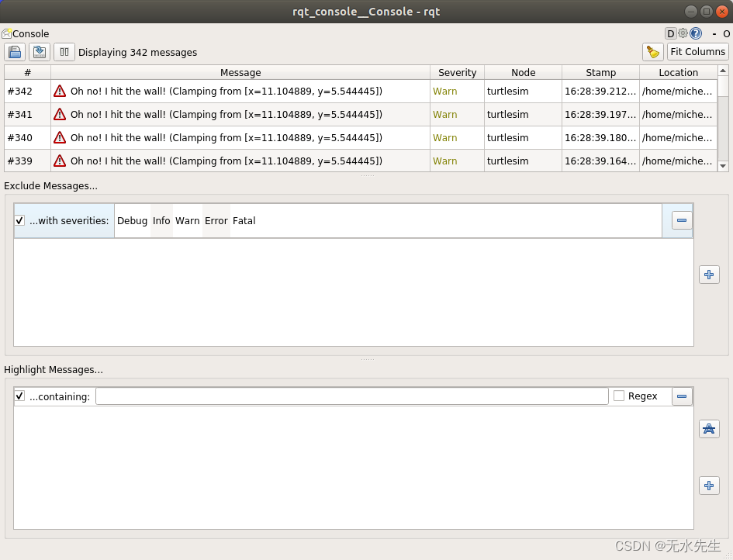Click stamp 16:28:39.212 cell

[600, 92]
